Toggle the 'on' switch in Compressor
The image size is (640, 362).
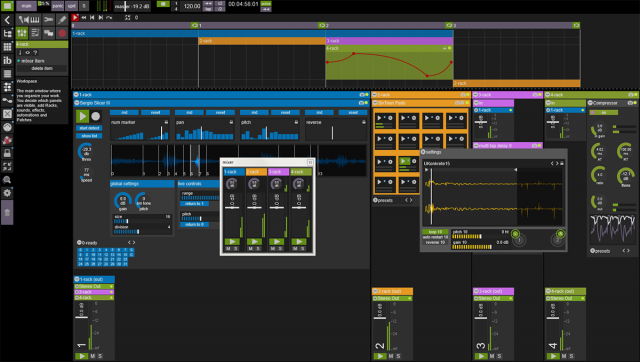point(604,112)
